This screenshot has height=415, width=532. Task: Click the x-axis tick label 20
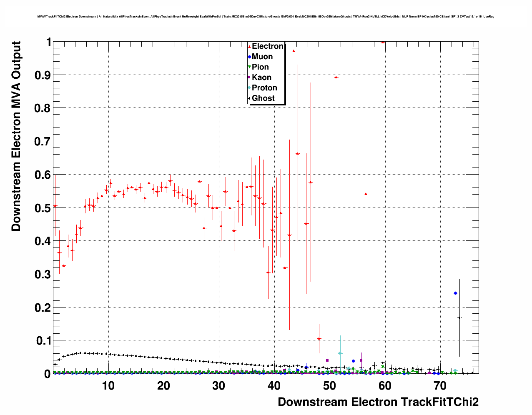point(163,386)
